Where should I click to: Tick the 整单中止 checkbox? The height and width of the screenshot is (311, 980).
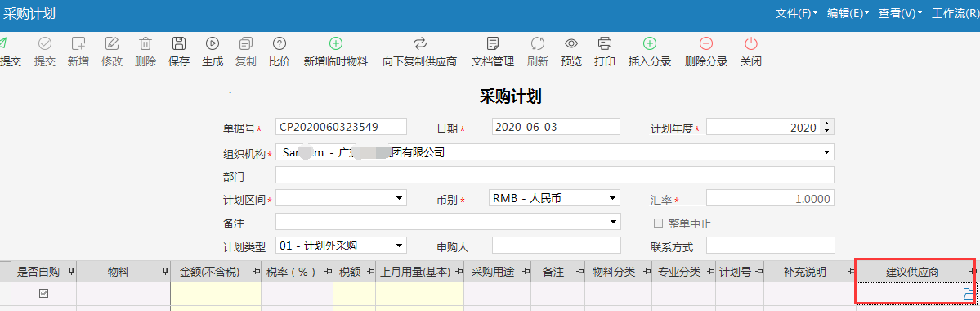657,223
